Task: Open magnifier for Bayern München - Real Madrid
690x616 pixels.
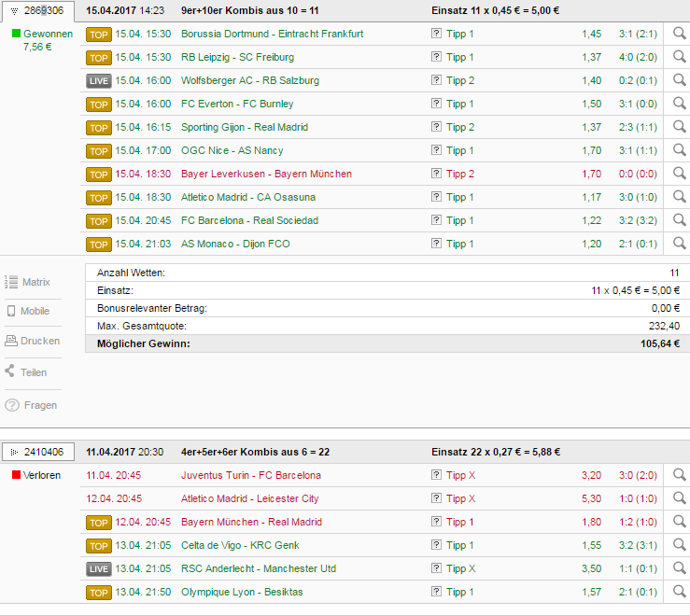Action: 680,522
